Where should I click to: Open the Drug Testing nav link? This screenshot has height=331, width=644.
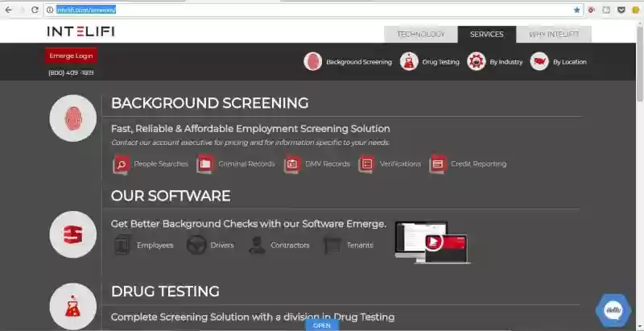point(440,62)
